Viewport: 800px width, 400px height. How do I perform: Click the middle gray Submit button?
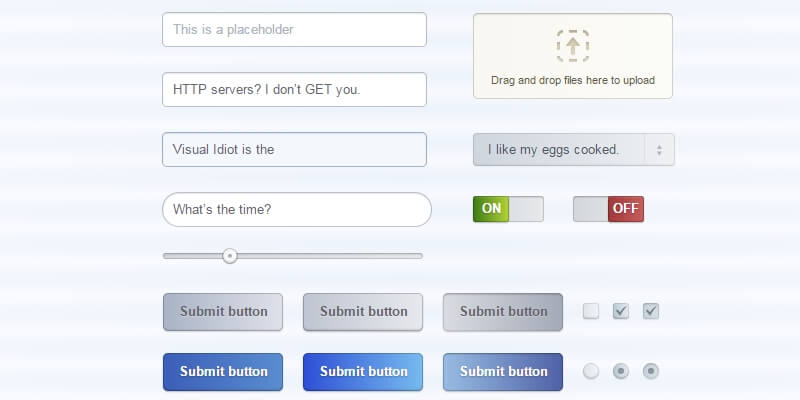point(363,311)
